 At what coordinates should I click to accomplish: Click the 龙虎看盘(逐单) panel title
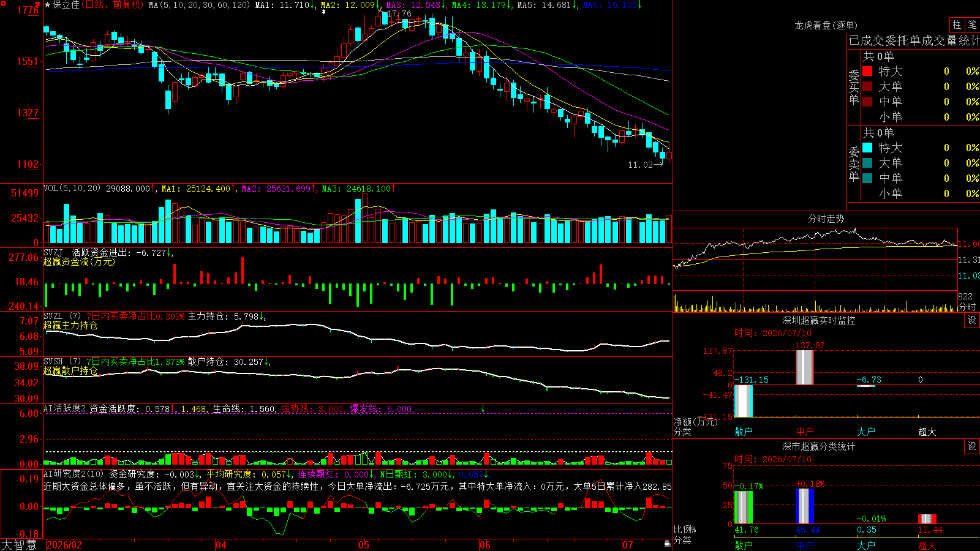826,25
